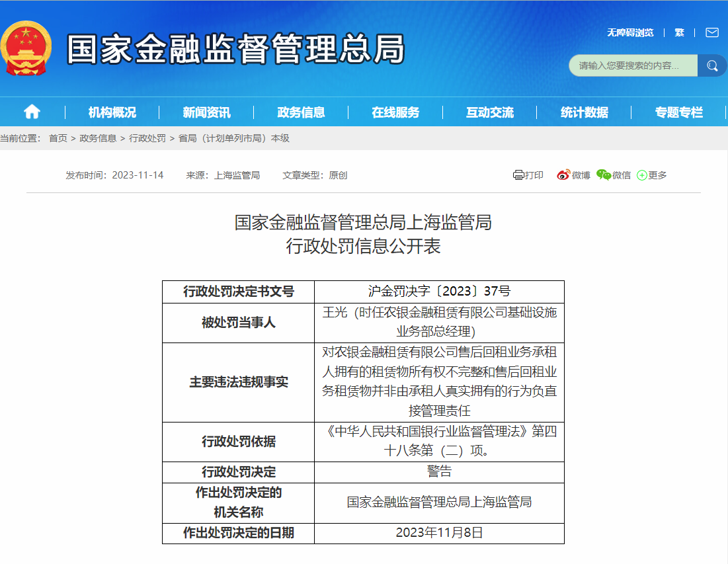Image resolution: width=728 pixels, height=564 pixels.
Task: Click the magnifier search button
Action: [711, 65]
